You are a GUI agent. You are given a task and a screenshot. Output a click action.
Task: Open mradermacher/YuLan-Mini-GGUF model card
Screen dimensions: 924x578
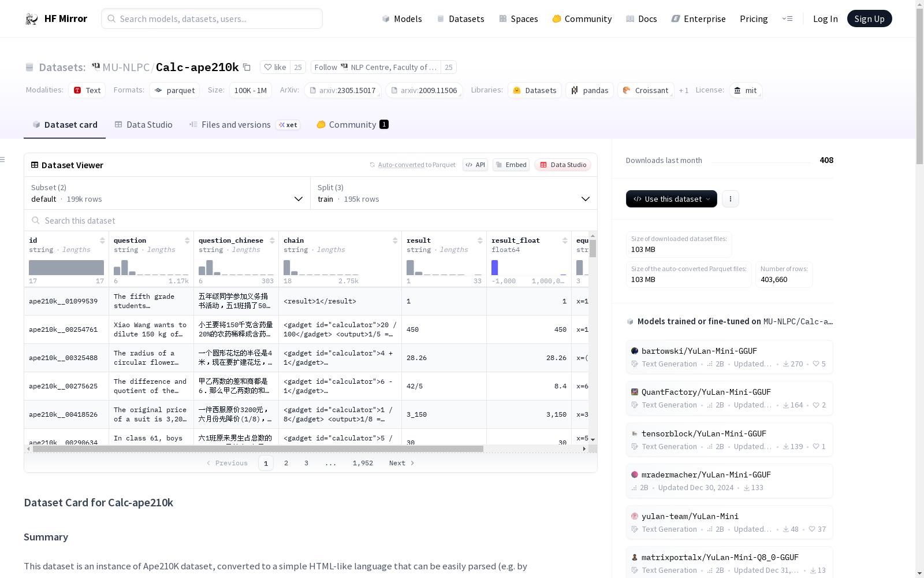[x=729, y=481]
